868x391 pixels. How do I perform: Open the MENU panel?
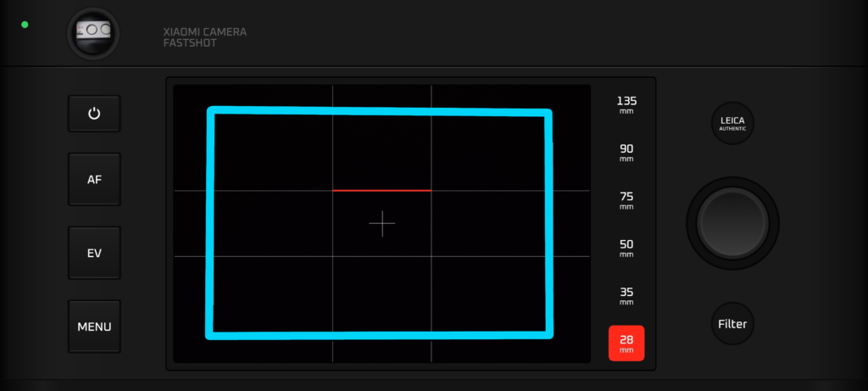94,327
